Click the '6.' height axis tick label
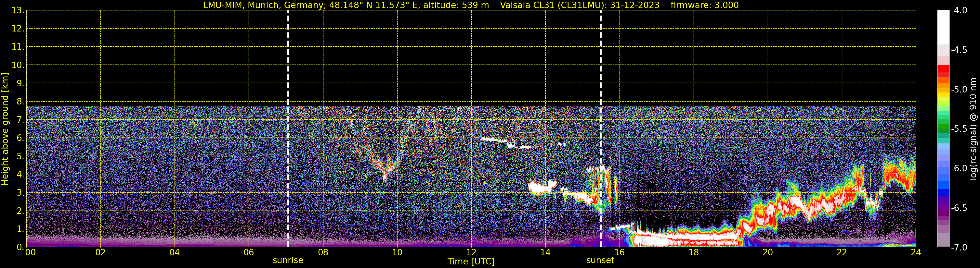980x268 pixels. [x=20, y=138]
